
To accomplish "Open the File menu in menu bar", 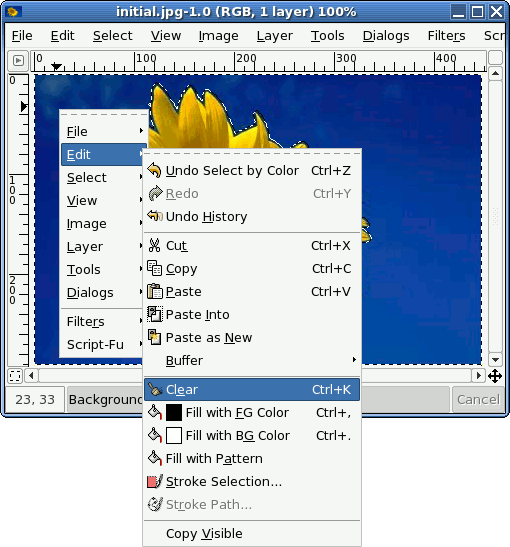I will (22, 36).
